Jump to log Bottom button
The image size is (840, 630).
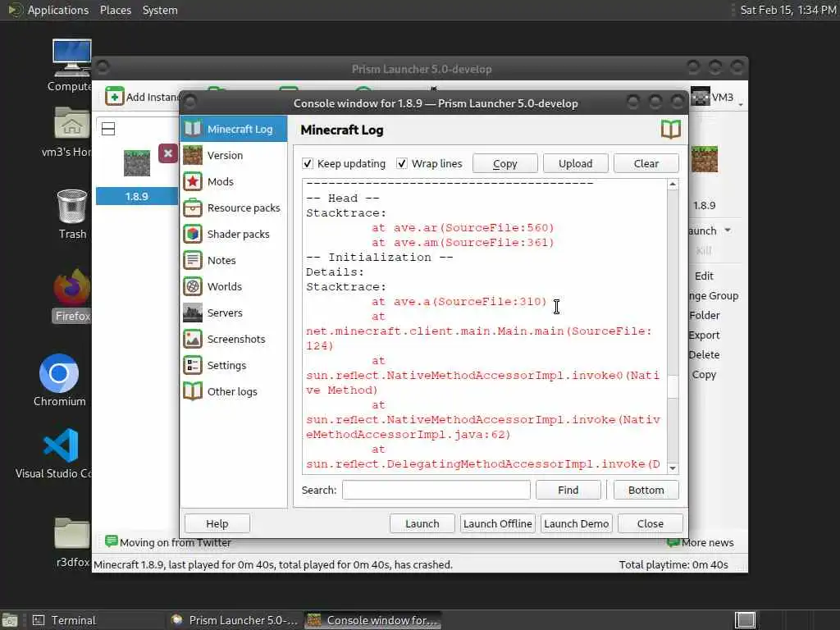pyautogui.click(x=646, y=491)
